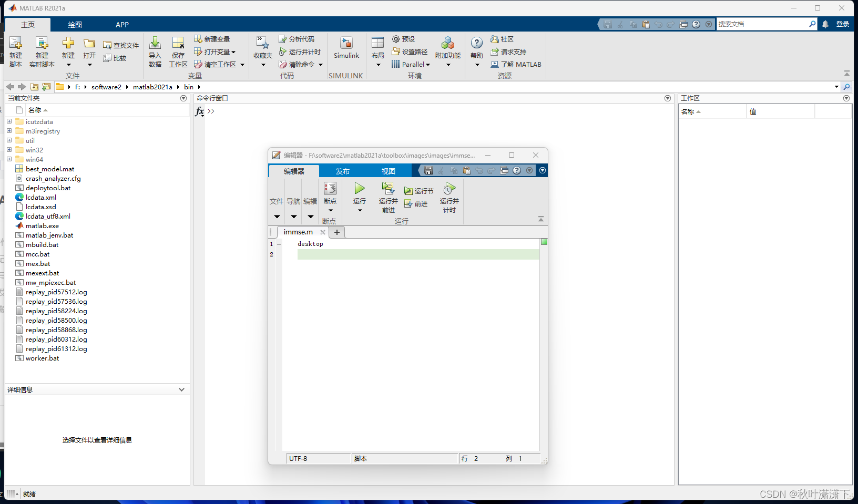
Task: Click the address bar search magnifier icon
Action: coord(846,87)
